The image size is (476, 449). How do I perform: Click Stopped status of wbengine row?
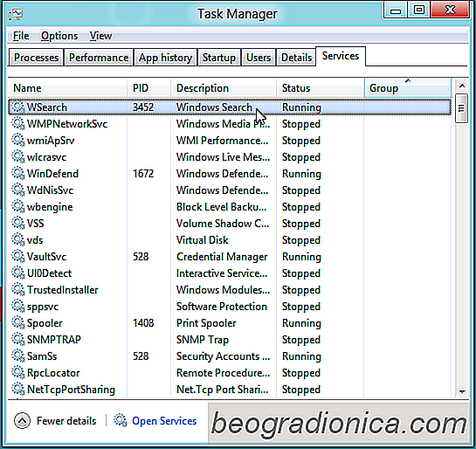coord(301,207)
